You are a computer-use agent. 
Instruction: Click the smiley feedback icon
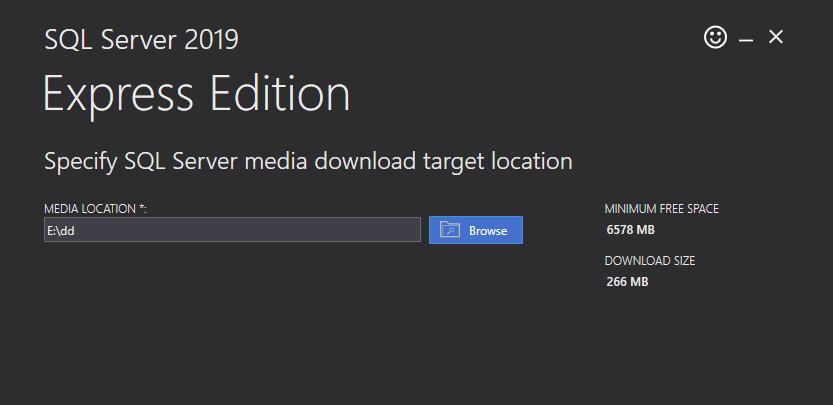tap(715, 38)
